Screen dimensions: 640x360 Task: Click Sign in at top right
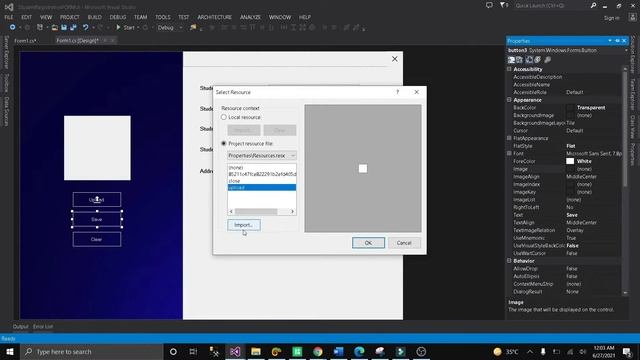[612, 18]
